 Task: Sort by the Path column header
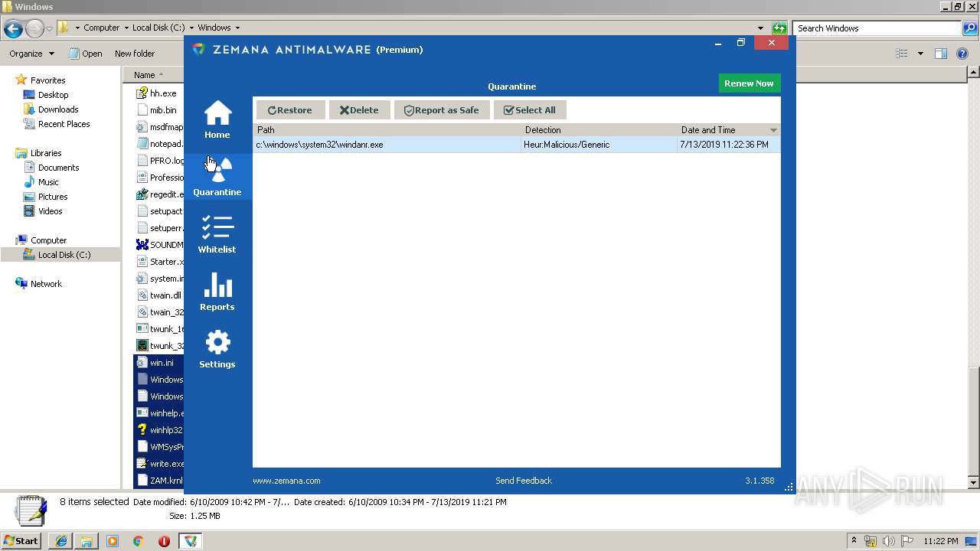click(387, 130)
